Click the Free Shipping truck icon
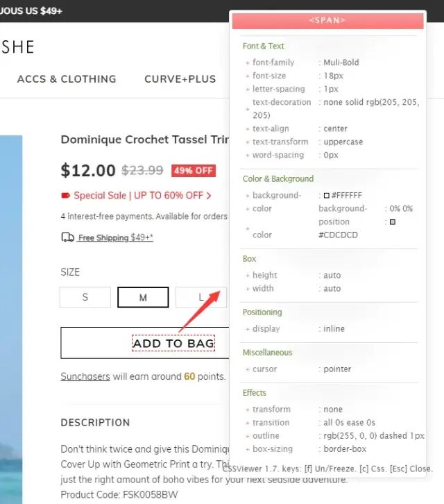Image resolution: width=444 pixels, height=504 pixels. click(x=67, y=237)
